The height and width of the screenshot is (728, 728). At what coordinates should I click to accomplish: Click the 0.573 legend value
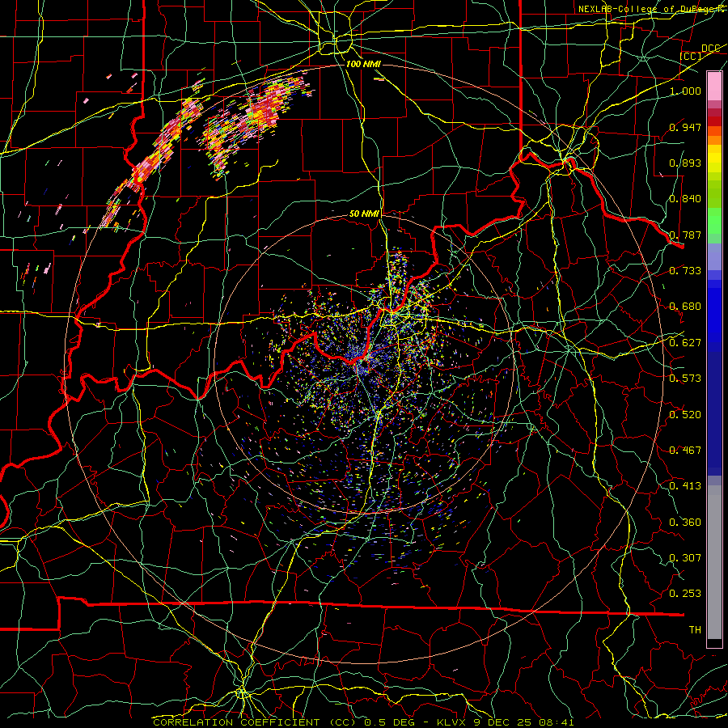tap(685, 379)
